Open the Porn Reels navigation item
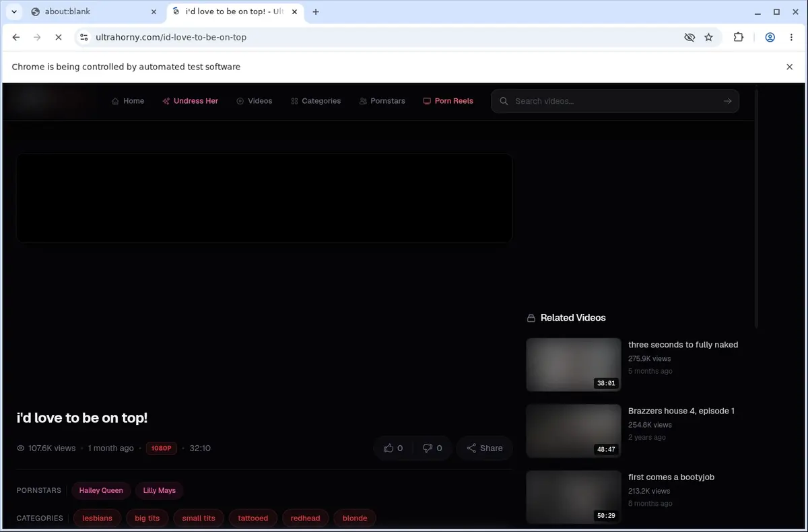808x532 pixels. coord(448,101)
